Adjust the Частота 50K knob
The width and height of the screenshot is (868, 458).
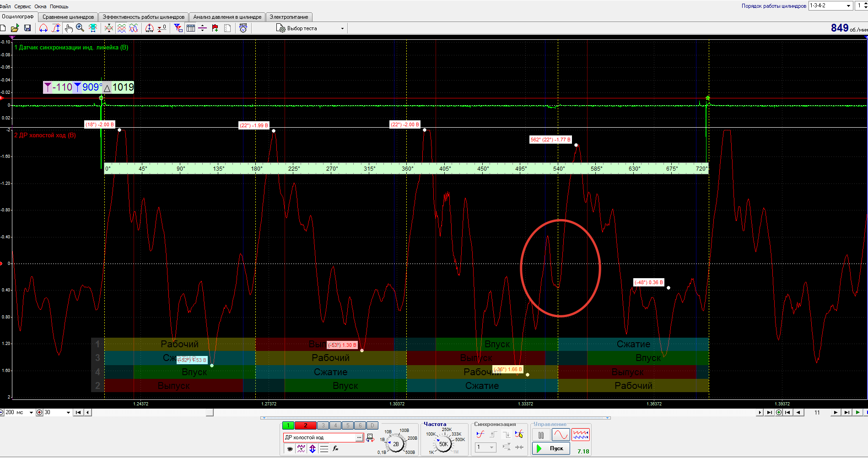click(x=443, y=444)
